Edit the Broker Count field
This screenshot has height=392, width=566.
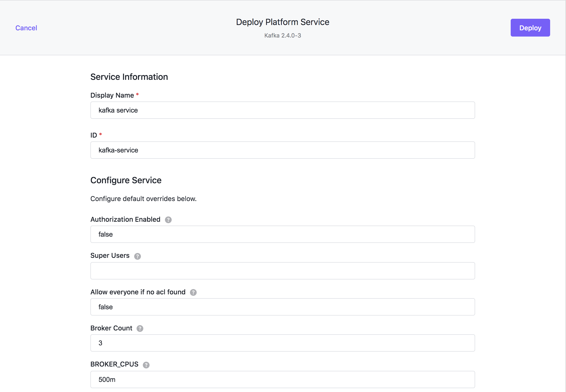pos(283,343)
